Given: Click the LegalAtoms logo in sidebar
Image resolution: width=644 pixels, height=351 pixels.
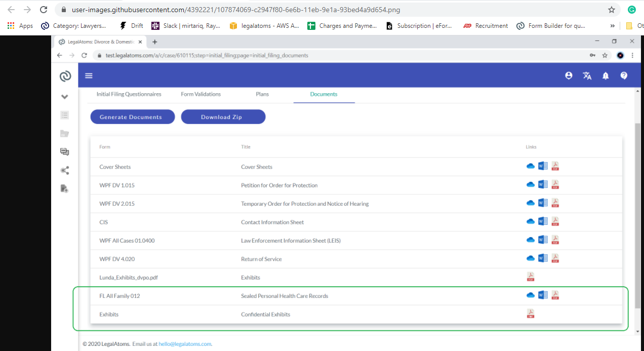Looking at the screenshot, I should [x=65, y=76].
